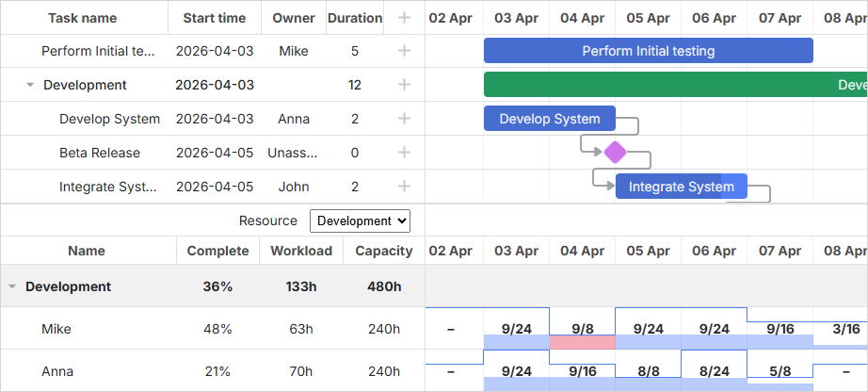Click Anna's 5/8 cell on 07 Apr
Screen dimensions: 868x392
(x=780, y=371)
